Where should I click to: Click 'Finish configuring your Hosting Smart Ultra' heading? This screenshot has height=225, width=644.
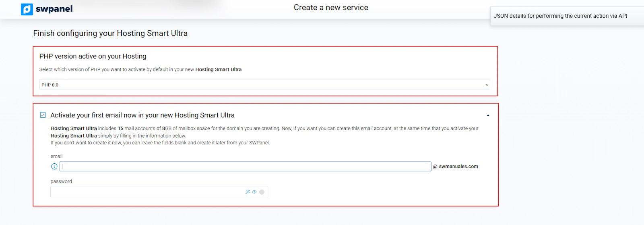(110, 33)
